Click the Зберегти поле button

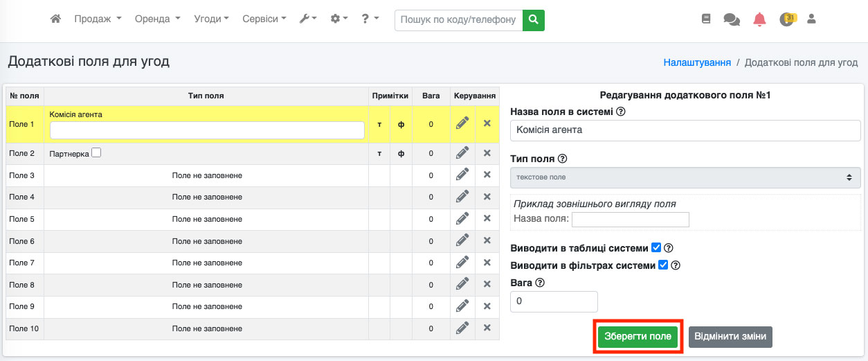click(638, 337)
